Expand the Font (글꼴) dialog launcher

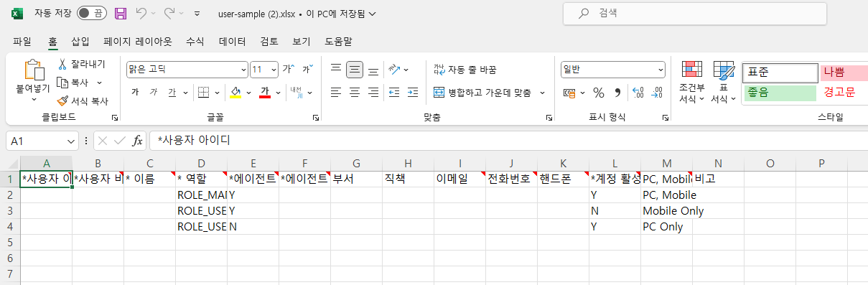(x=316, y=117)
